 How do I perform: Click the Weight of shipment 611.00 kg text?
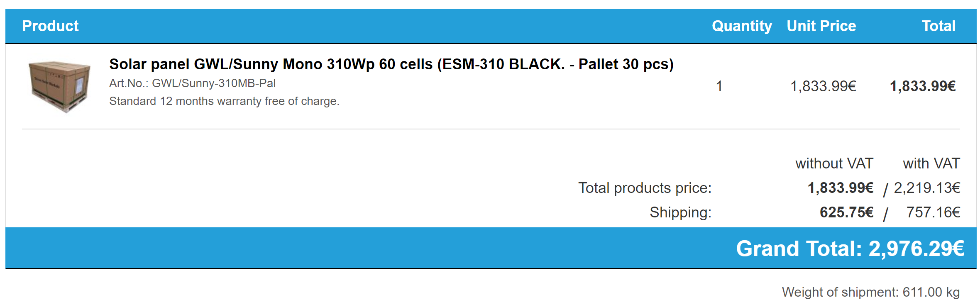coord(870,292)
